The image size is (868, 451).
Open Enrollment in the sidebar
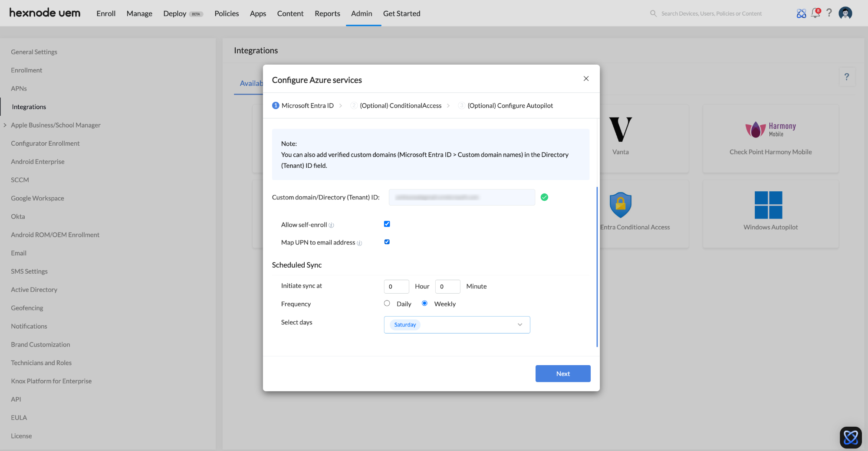(x=26, y=70)
